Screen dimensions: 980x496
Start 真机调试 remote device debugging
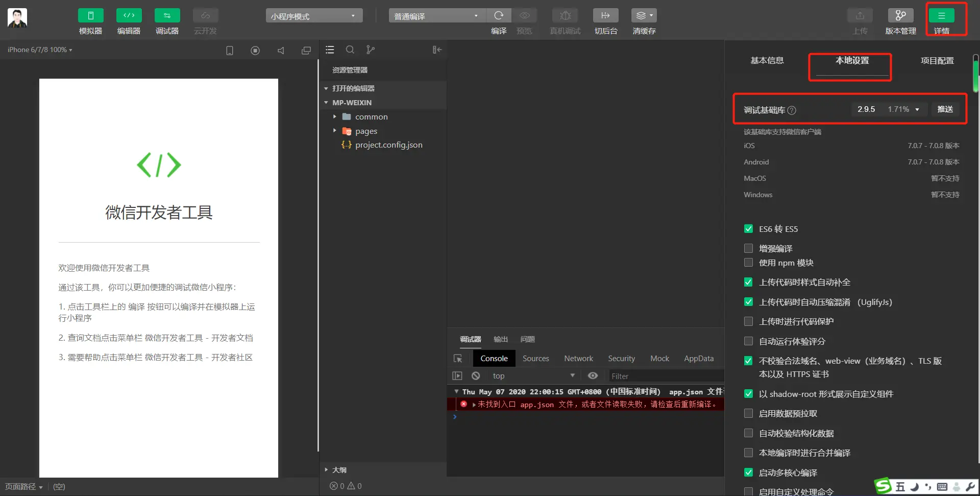pos(565,16)
